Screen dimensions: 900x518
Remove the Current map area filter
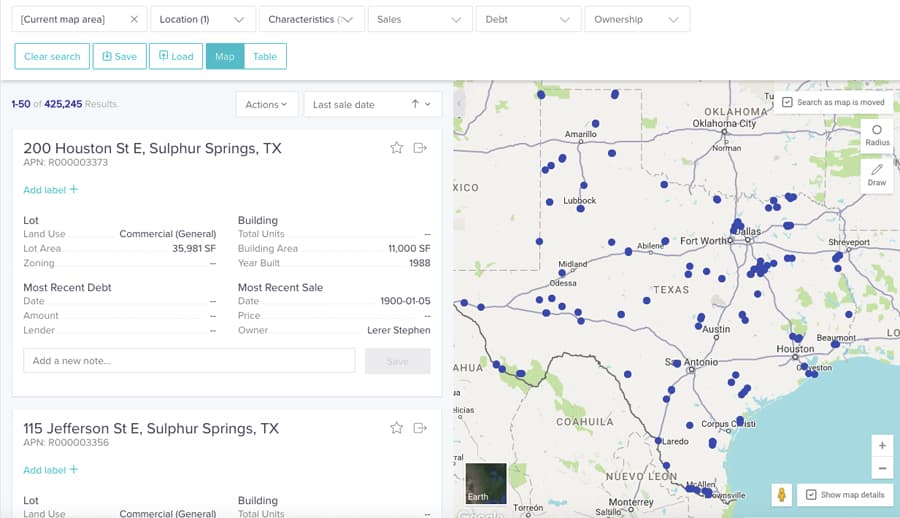coord(135,19)
